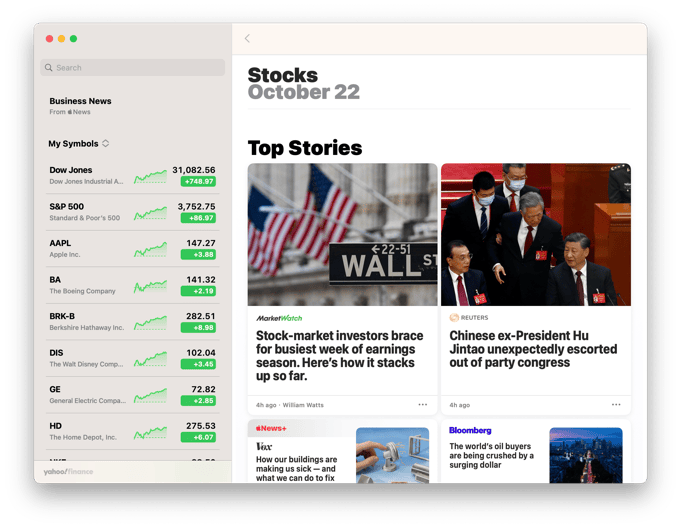Image resolution: width=681 pixels, height=528 pixels.
Task: Click the Reuters logo icon
Action: coord(454,318)
